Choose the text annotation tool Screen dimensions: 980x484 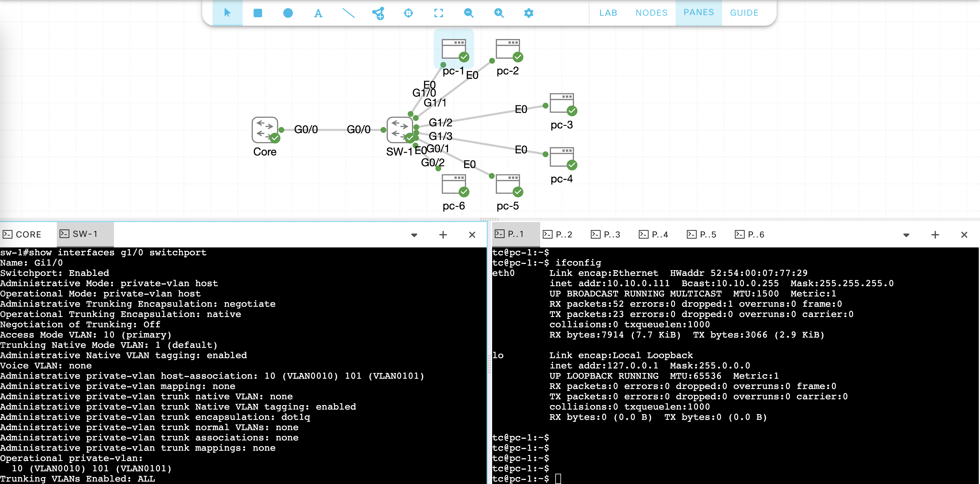pos(318,13)
